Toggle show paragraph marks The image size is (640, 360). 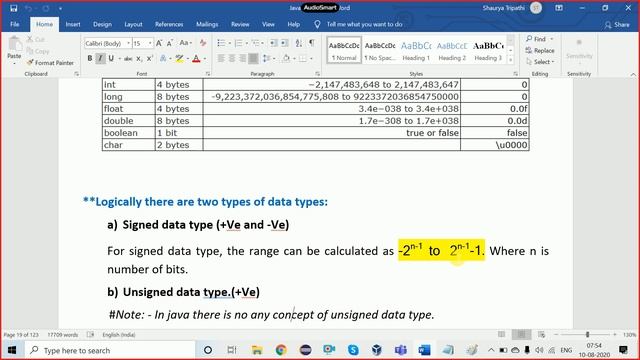click(x=312, y=43)
